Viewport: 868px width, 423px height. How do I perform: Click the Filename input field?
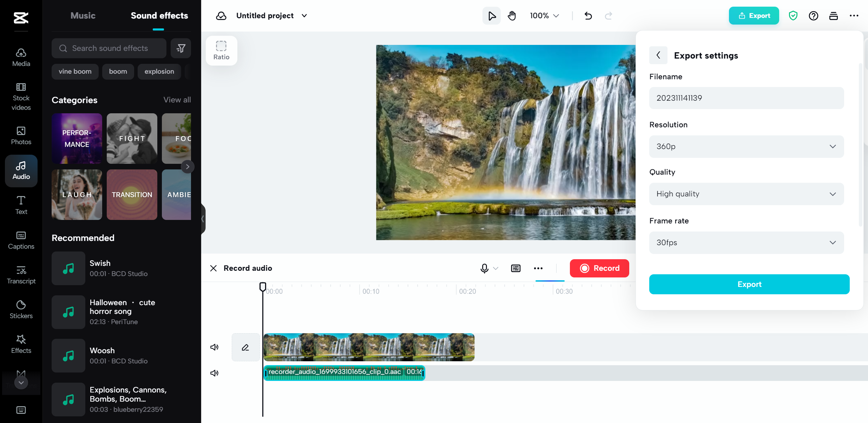746,98
